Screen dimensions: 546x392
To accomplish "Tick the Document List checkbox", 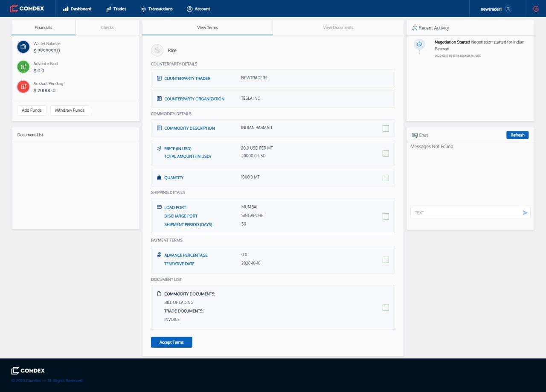I will pyautogui.click(x=386, y=308).
